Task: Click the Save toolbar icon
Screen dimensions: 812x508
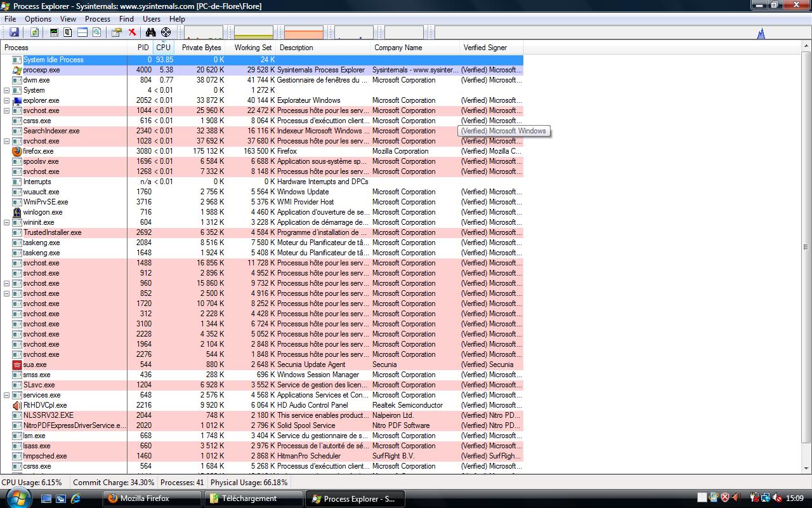Action: pos(14,32)
